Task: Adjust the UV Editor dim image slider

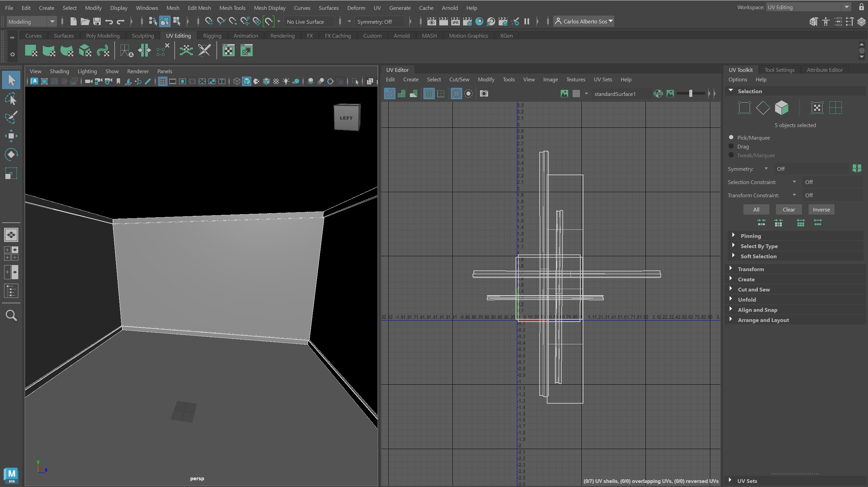Action: (691, 94)
